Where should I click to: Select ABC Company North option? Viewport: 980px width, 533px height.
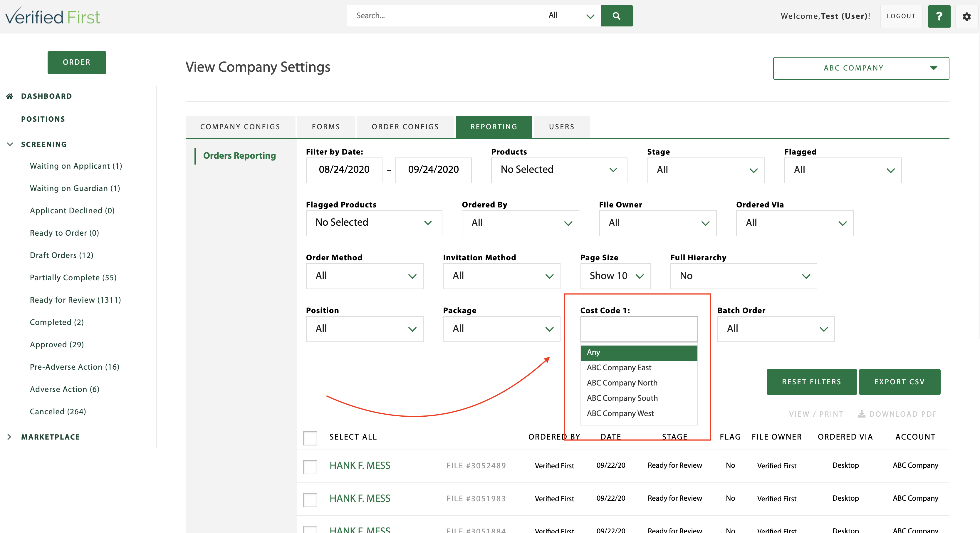click(639, 383)
